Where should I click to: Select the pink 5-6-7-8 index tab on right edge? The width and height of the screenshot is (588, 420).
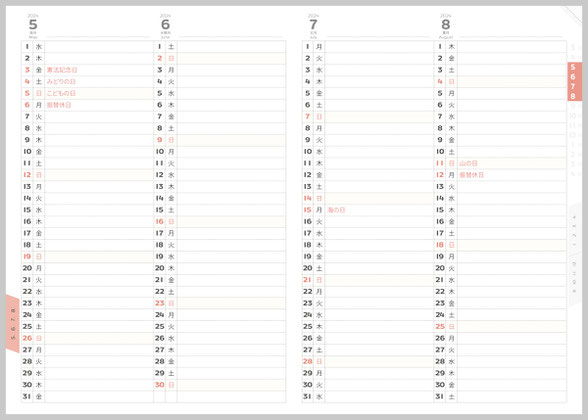574,82
